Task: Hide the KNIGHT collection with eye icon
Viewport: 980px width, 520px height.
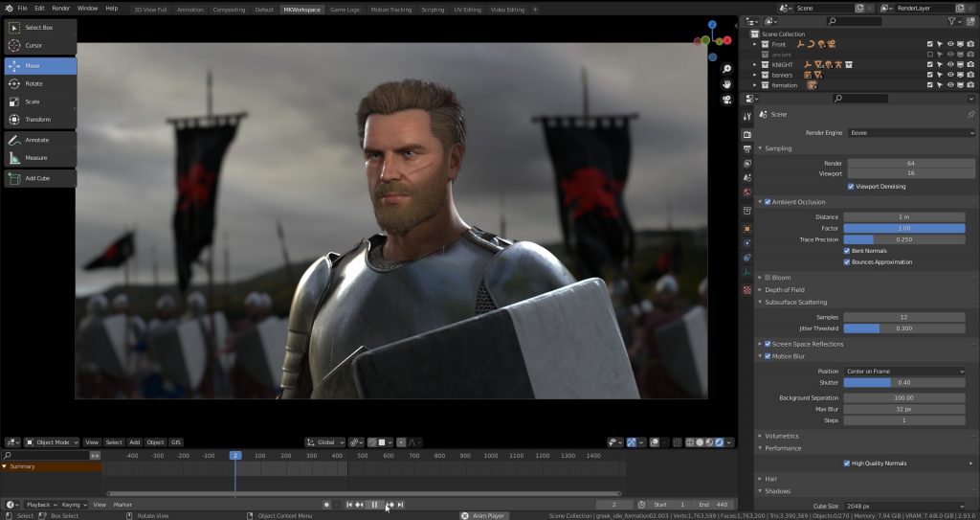Action: pyautogui.click(x=950, y=64)
